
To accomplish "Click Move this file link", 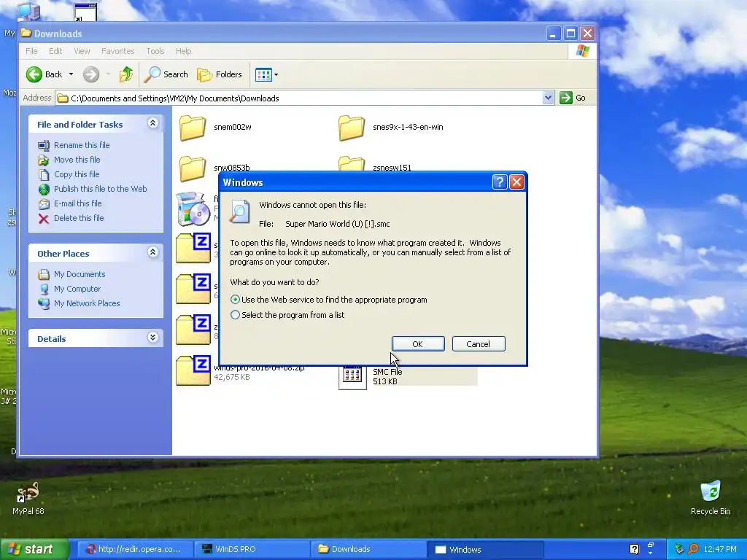I will click(77, 160).
